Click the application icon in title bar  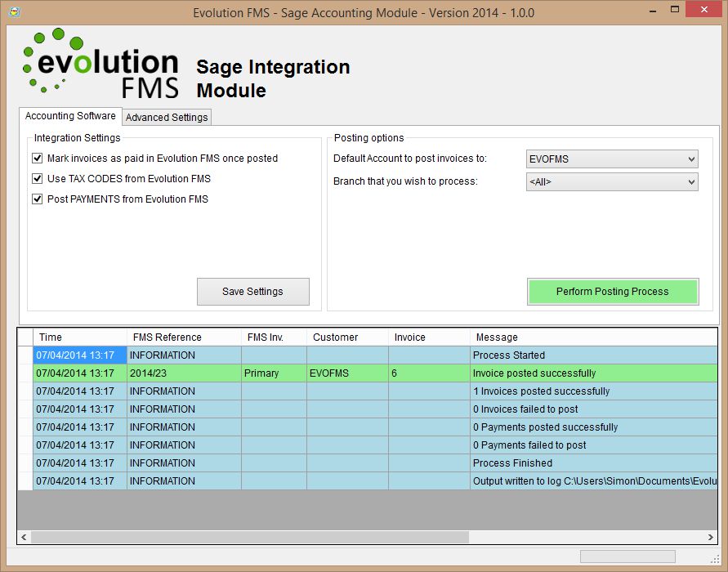(14, 11)
